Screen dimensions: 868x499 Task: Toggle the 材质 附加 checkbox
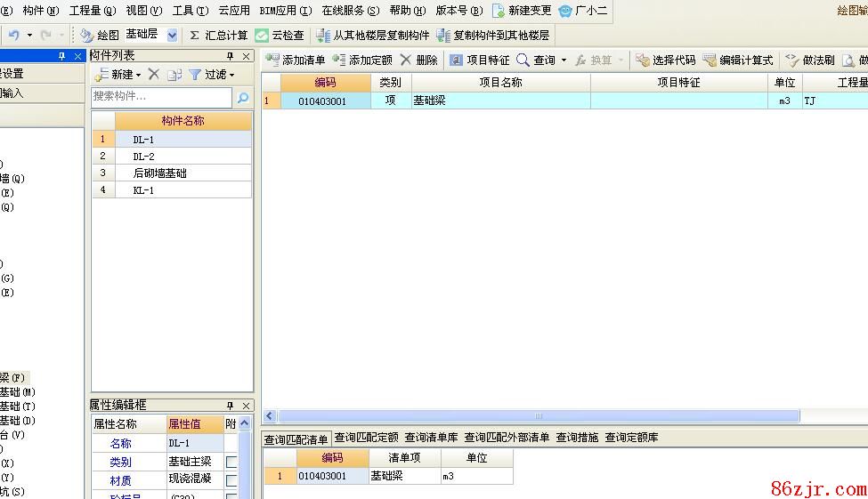231,480
